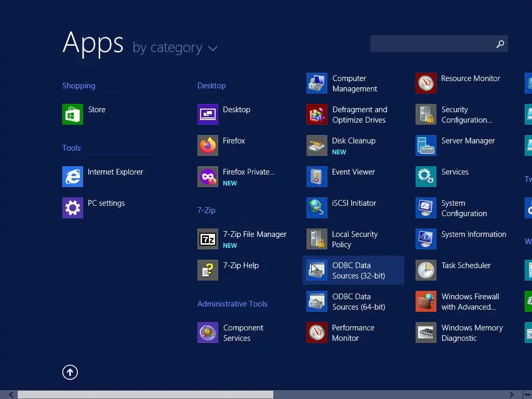Open the Desktop tile icon

pyautogui.click(x=208, y=114)
